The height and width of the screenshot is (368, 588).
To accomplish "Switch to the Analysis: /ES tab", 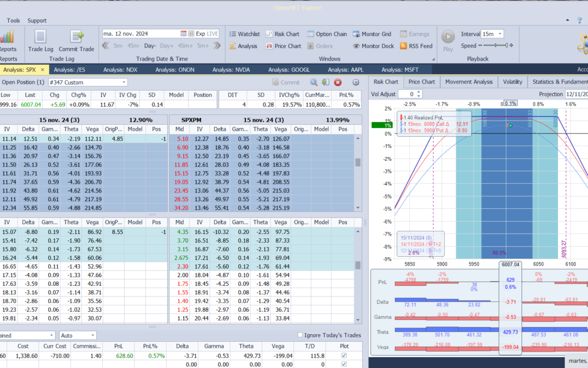I will (69, 69).
